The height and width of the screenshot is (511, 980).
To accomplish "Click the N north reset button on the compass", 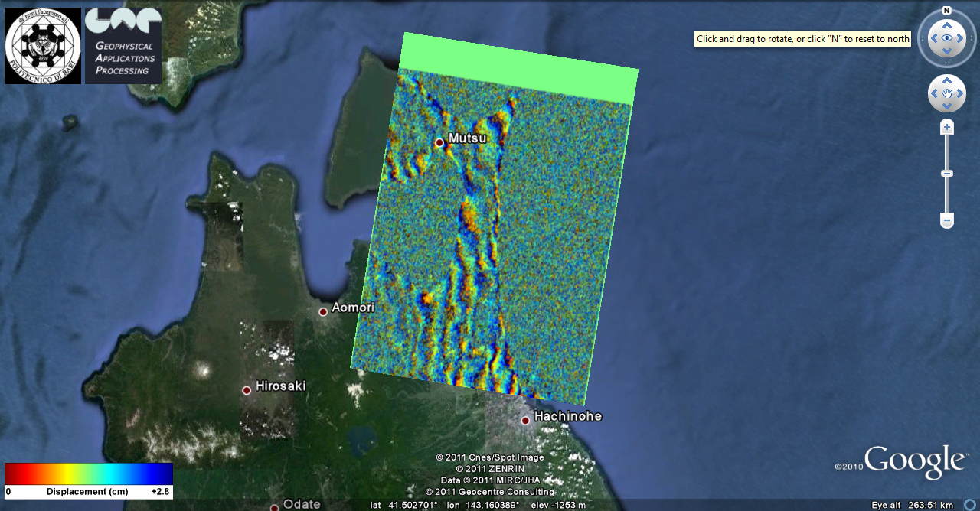I will (946, 11).
